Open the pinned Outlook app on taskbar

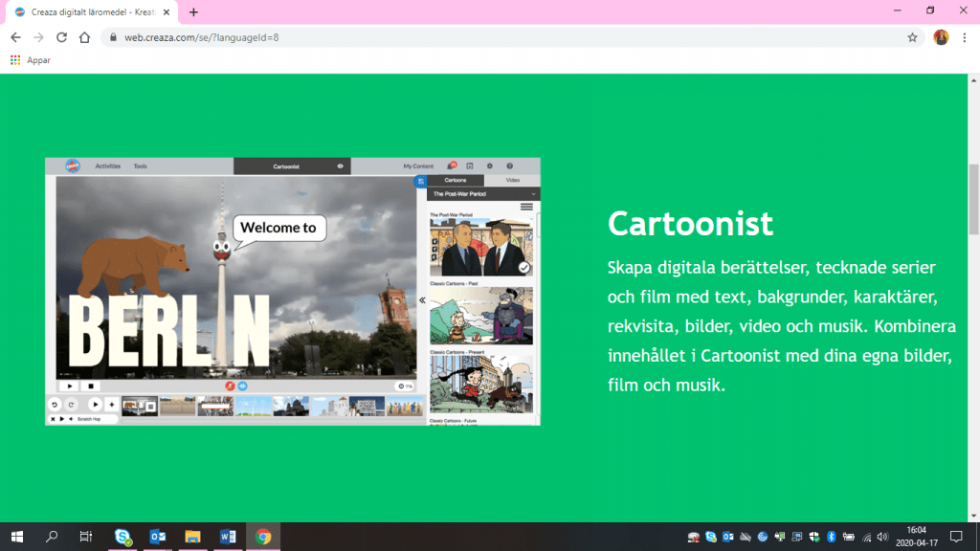158,537
